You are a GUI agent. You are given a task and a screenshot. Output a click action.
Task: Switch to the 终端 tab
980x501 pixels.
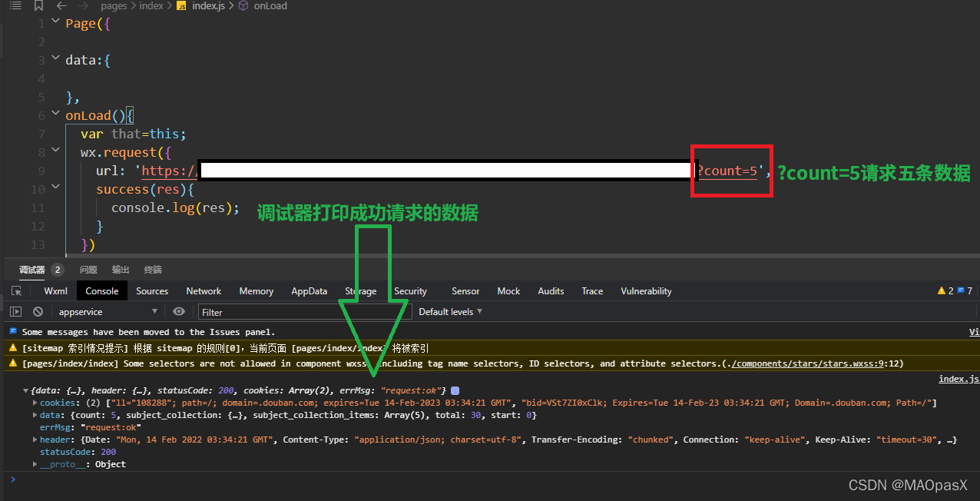point(153,270)
